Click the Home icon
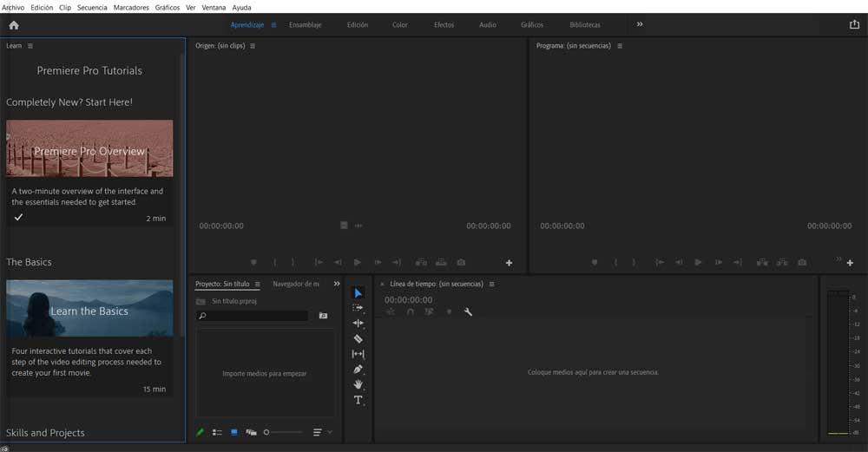868x452 pixels. [x=14, y=25]
